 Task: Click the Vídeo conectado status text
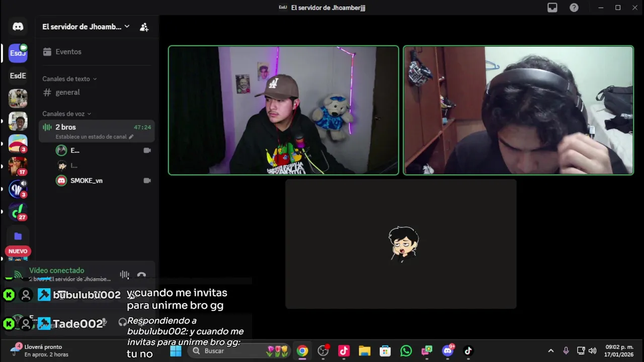[56, 270]
